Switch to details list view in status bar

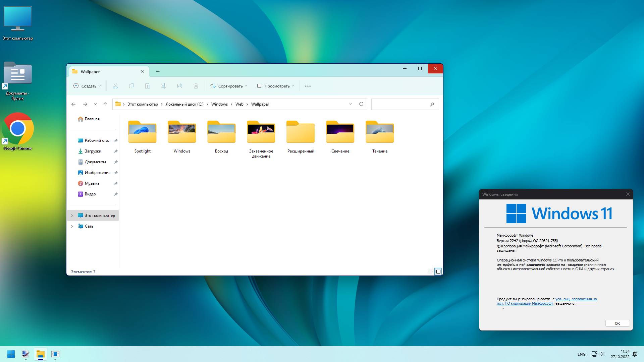click(430, 272)
